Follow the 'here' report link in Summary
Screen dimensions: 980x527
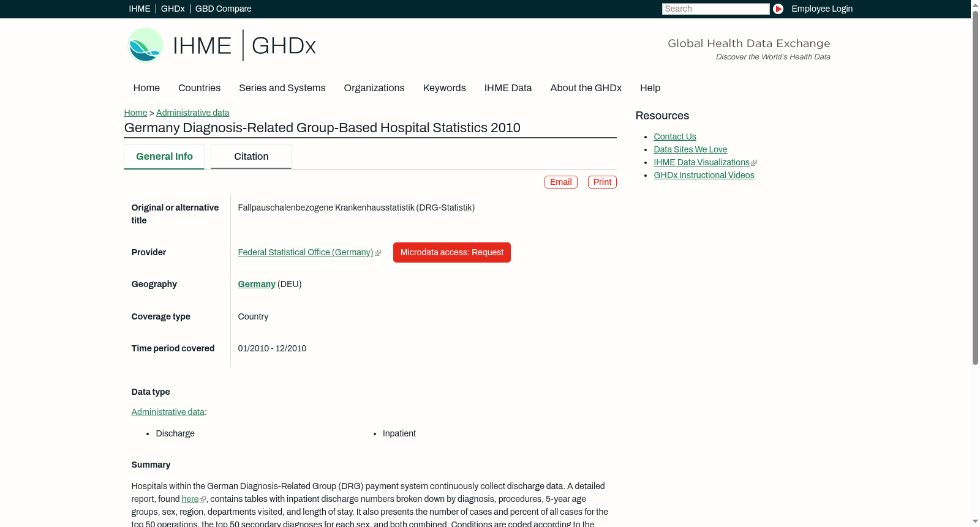(x=190, y=499)
